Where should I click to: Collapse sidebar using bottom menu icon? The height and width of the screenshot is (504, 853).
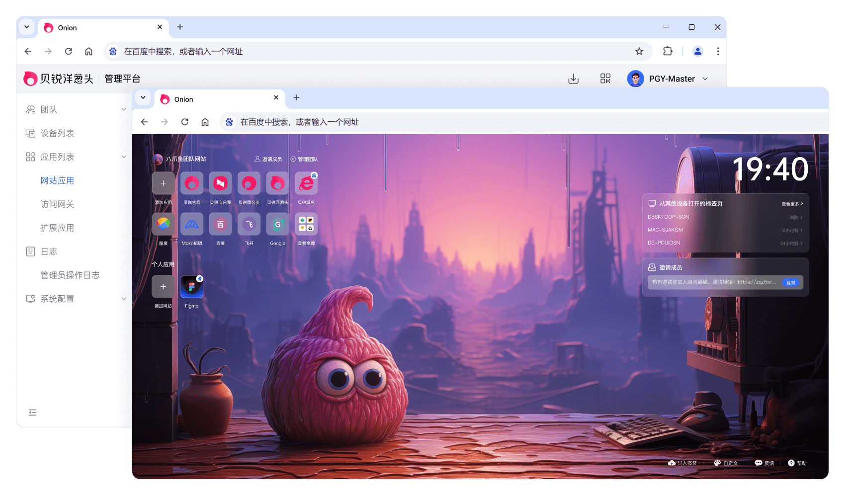click(x=33, y=412)
